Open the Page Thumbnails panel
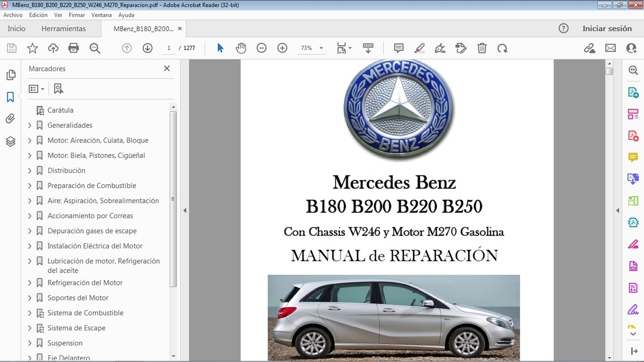The width and height of the screenshot is (644, 362). click(x=10, y=75)
